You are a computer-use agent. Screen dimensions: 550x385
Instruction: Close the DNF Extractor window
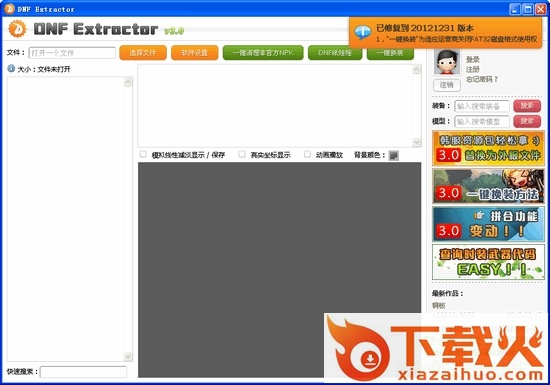(x=540, y=9)
